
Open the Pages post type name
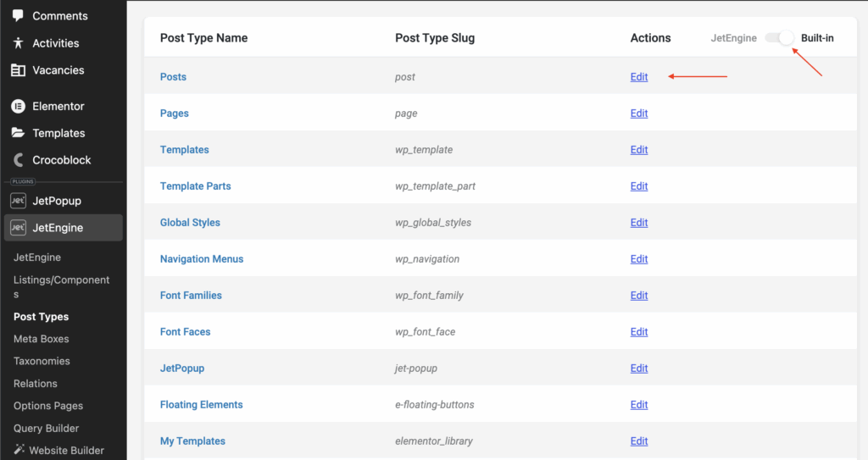(x=175, y=114)
